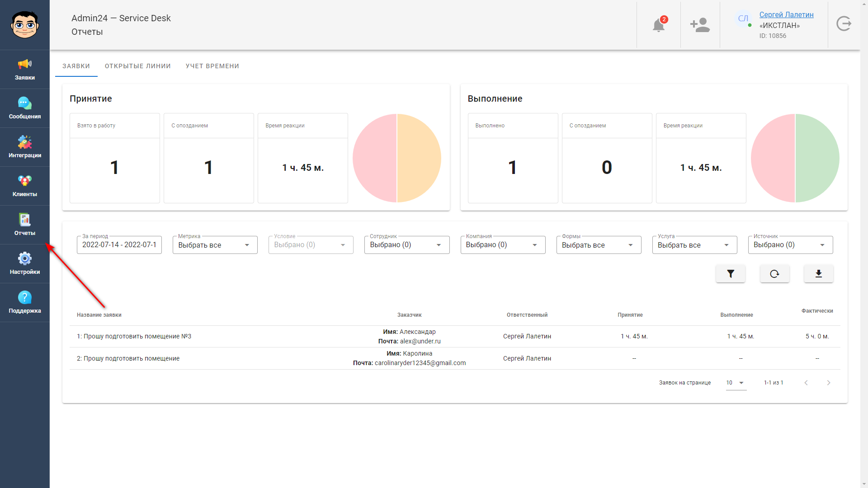Click the Заказчик column header

410,315
